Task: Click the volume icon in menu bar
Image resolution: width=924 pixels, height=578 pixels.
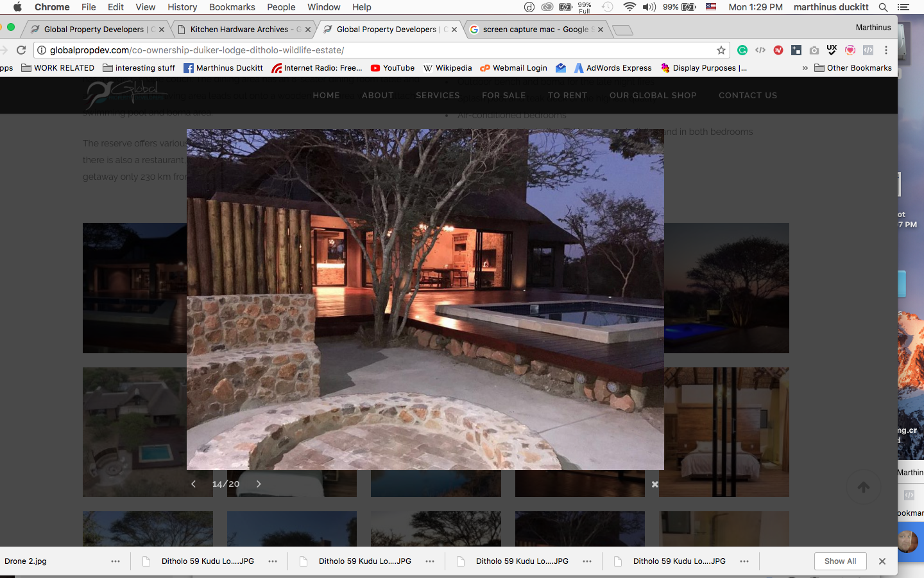Action: [x=649, y=7]
